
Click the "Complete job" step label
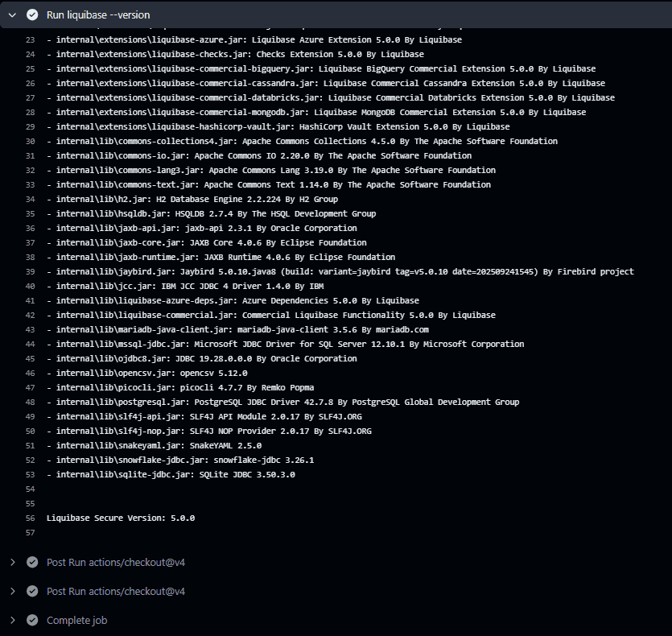[x=76, y=620]
